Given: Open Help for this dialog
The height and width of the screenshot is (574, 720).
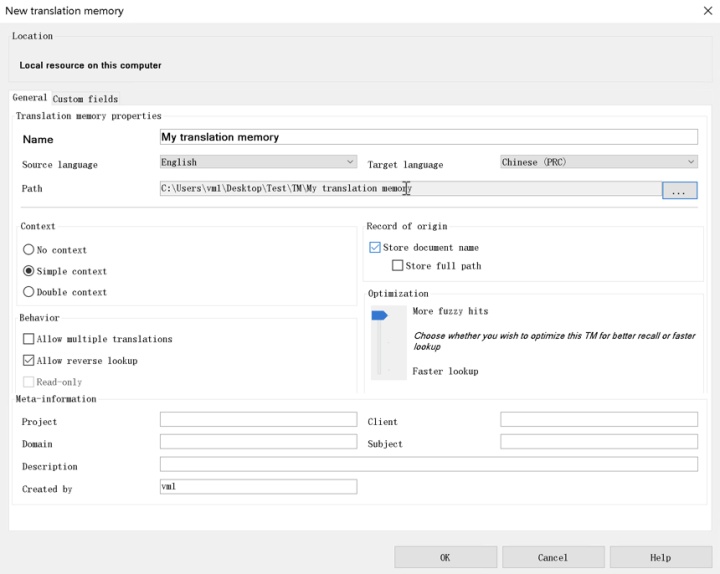Looking at the screenshot, I should point(660,557).
